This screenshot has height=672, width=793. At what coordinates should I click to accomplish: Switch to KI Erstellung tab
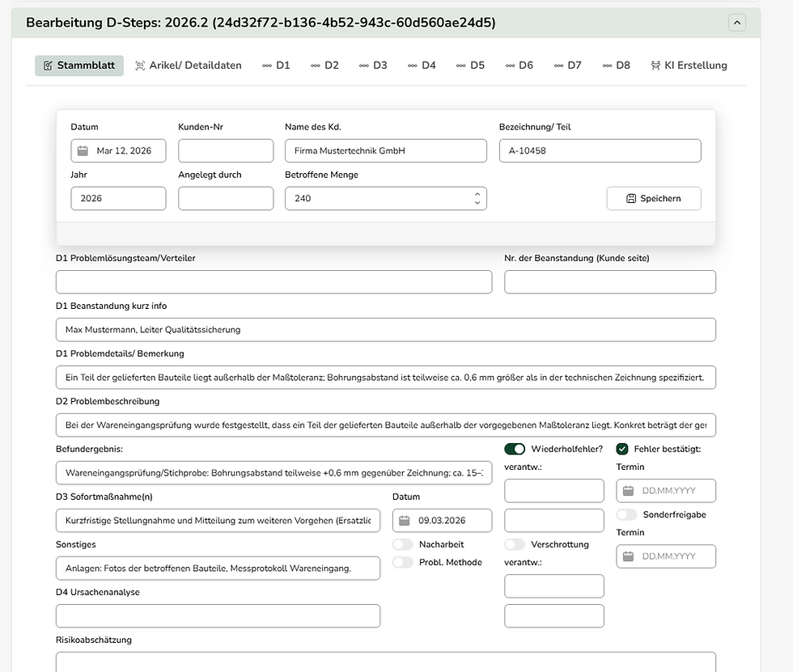(x=689, y=66)
